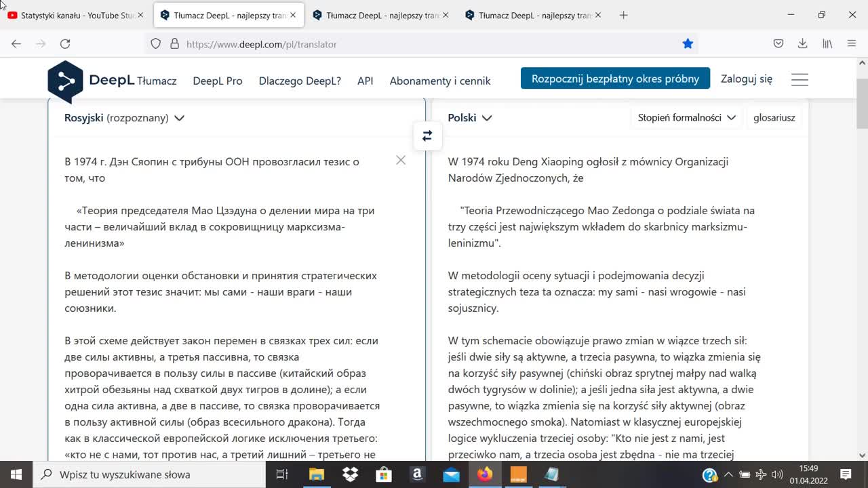
Task: Open Abonamenty i cennik page
Action: click(x=440, y=81)
